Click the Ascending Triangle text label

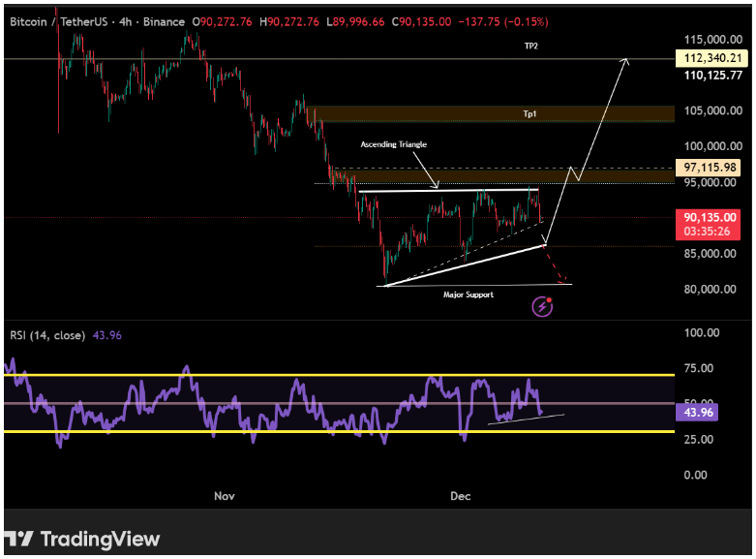point(393,144)
